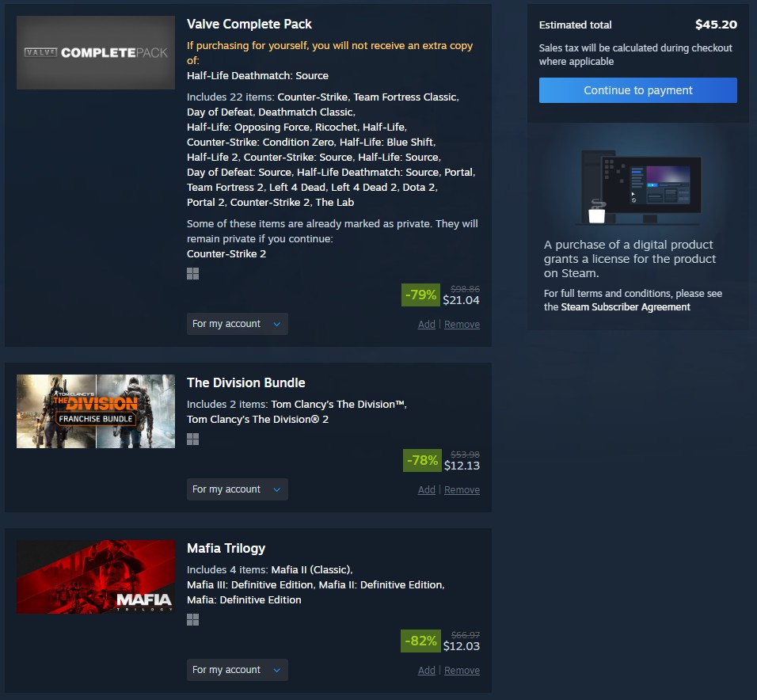
Task: Click the -79% discount badge for Valve pack
Action: (x=420, y=295)
